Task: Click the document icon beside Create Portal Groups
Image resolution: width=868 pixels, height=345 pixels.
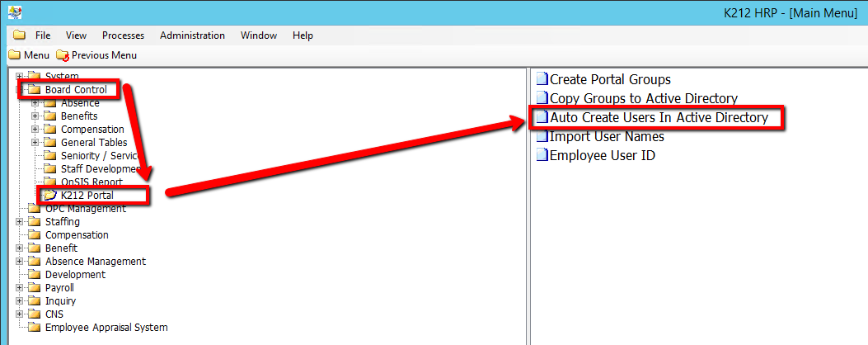Action: click(x=542, y=79)
